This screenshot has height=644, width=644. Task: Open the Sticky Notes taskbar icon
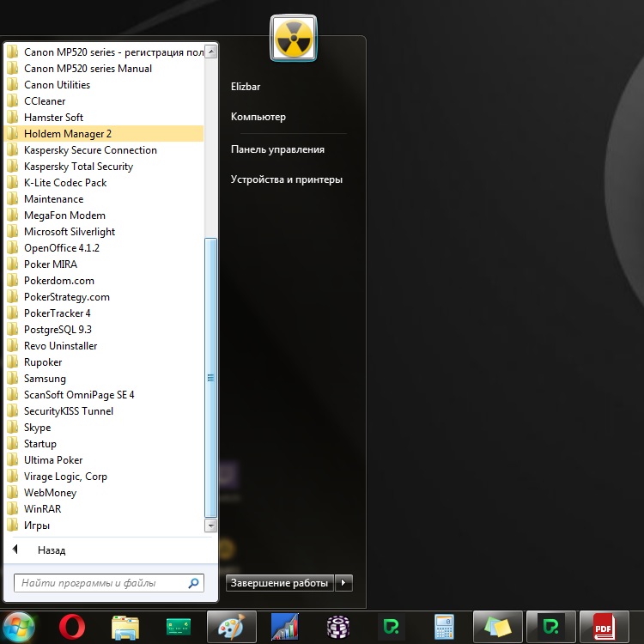tap(498, 628)
